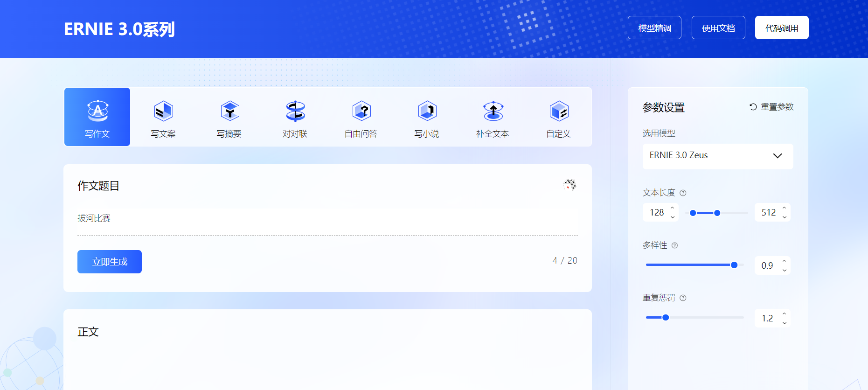Open the ERNIE 3.0 Zeus model dropdown

(718, 156)
